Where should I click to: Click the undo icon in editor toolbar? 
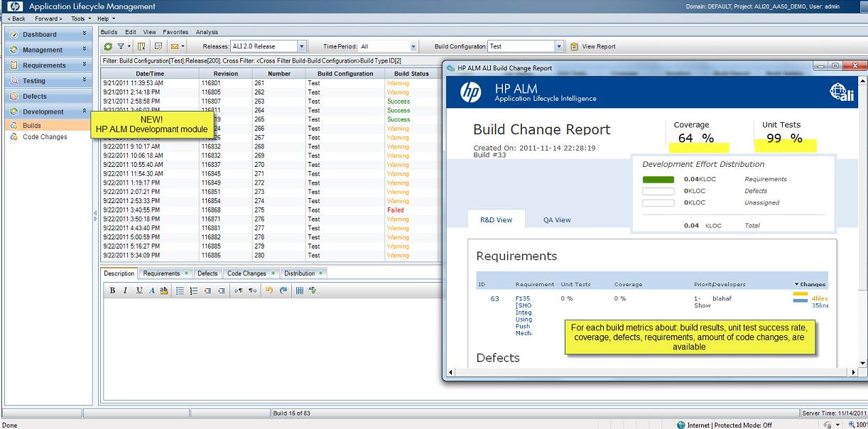coord(269,290)
